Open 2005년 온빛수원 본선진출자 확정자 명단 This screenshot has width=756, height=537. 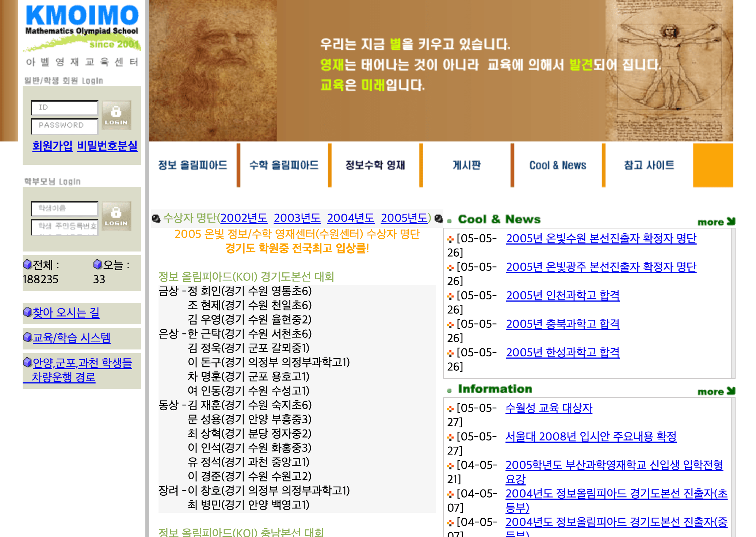601,238
